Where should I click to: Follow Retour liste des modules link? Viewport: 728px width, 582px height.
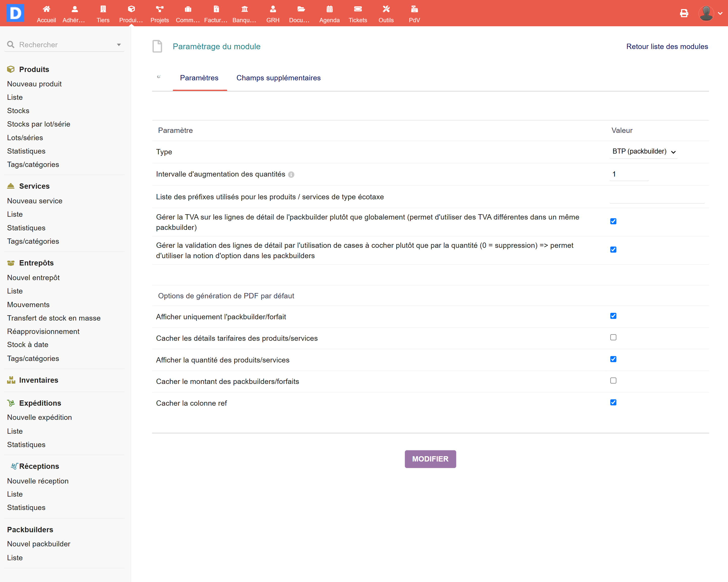pos(667,46)
